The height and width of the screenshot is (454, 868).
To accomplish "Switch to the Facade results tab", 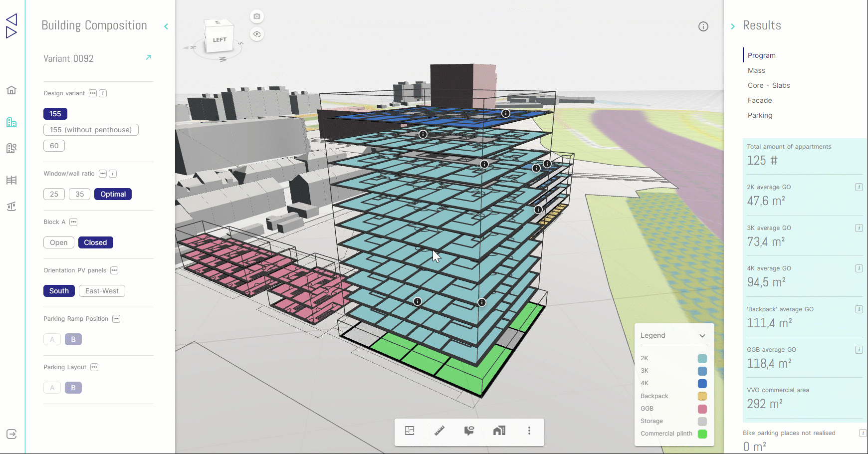I will point(760,100).
